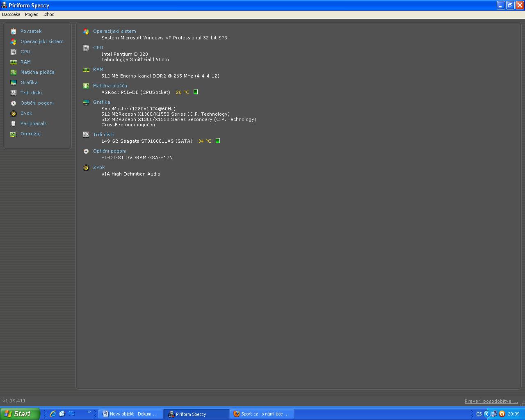This screenshot has height=420, width=525.
Task: Click the Peripherals mouse icon in sidebar
Action: point(14,123)
